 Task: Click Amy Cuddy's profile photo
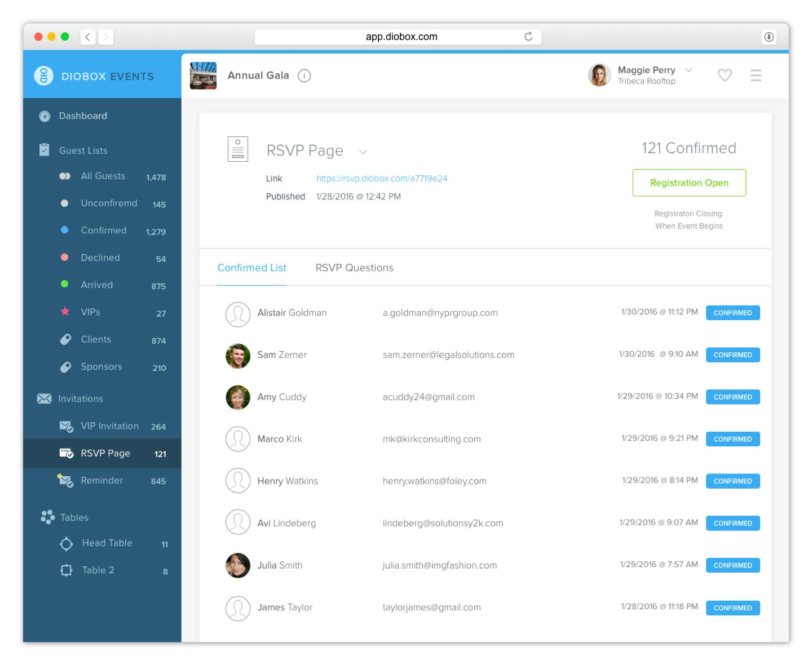coord(238,397)
